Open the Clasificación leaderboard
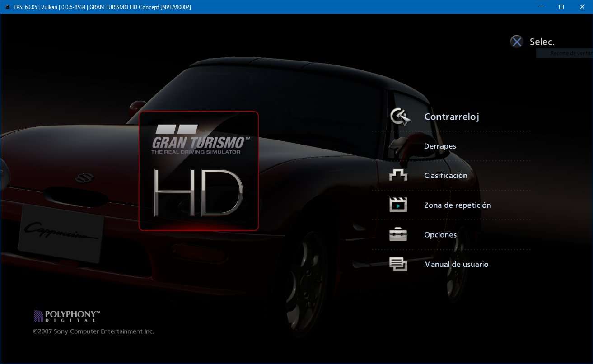Viewport: 593px width, 364px height. point(446,175)
